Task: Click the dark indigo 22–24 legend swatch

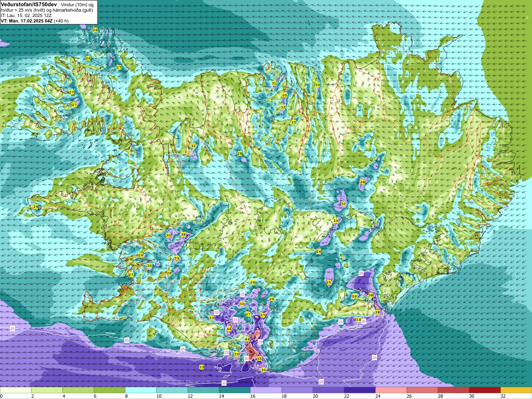Action: 360,390
